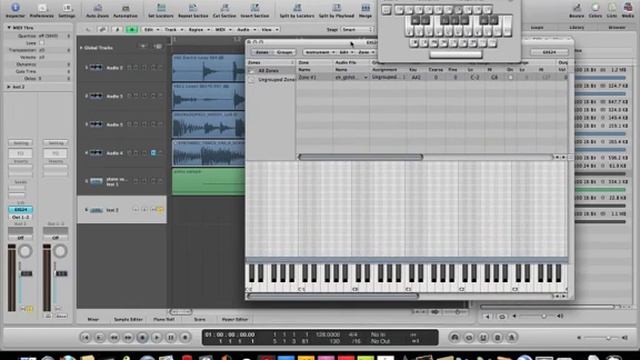Toggle the Cycle mode transport button

pos(469,338)
